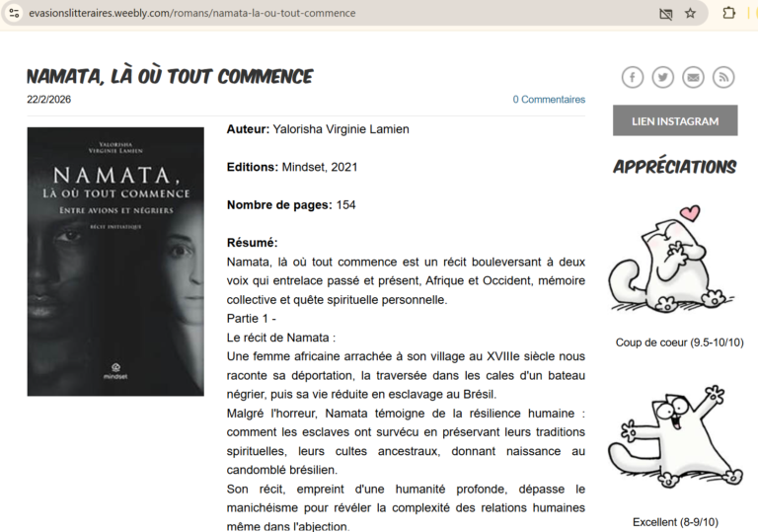Click the blocked-content icon in address bar
The width and height of the screenshot is (758, 532).
(x=664, y=14)
